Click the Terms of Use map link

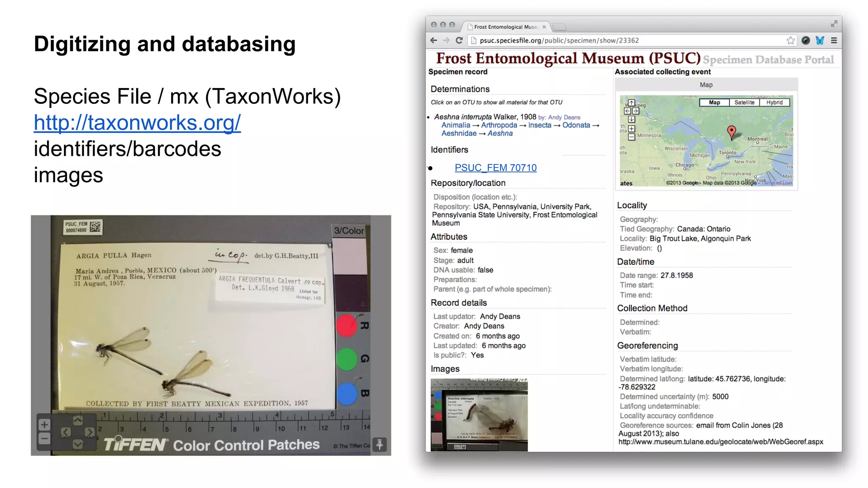point(776,183)
